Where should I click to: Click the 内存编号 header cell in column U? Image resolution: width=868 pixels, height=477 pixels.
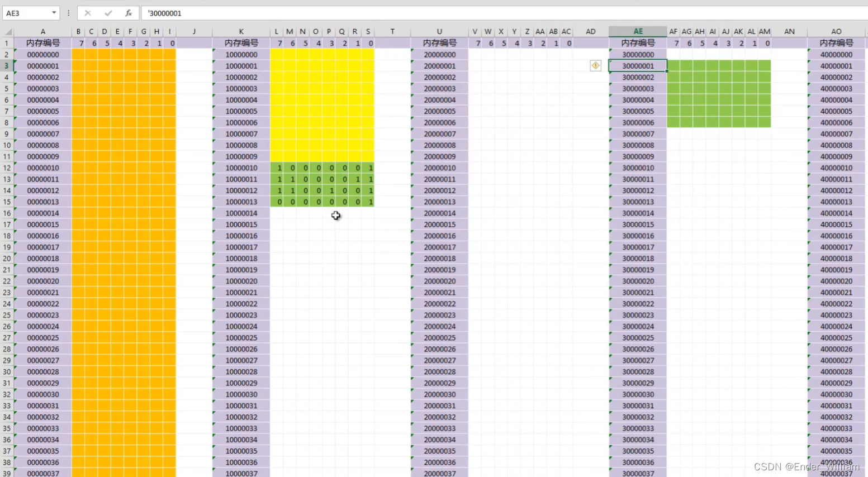tap(439, 43)
